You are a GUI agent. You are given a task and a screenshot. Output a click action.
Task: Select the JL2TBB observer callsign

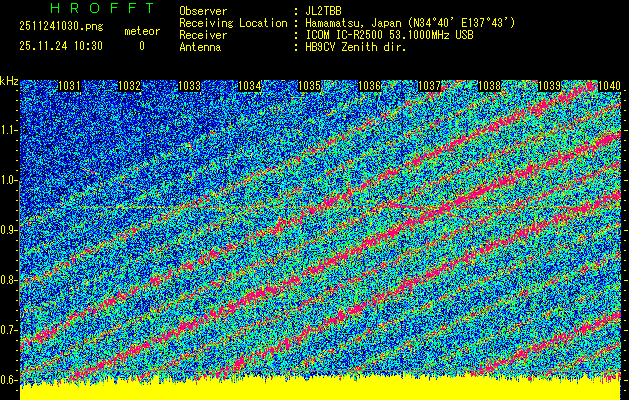(323, 10)
